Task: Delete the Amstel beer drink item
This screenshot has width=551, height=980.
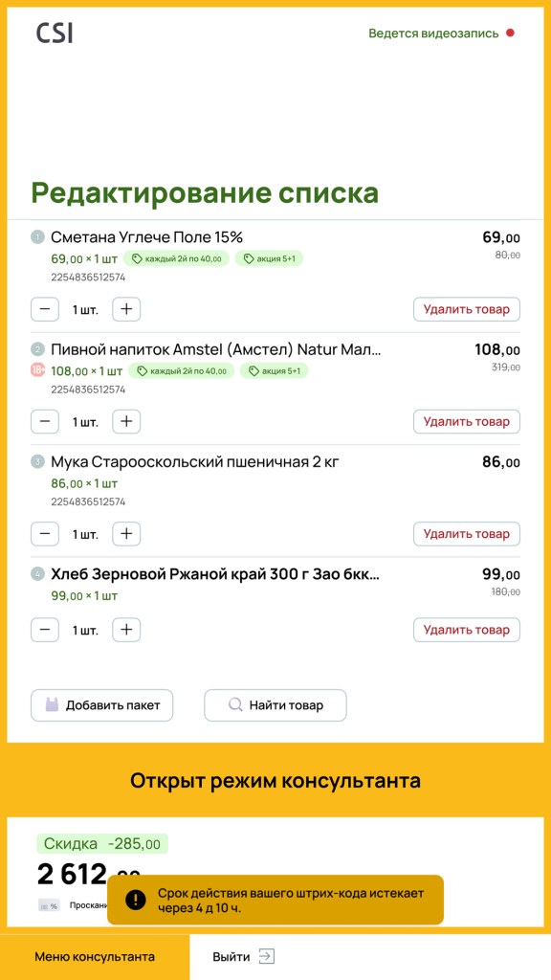Action: click(467, 422)
